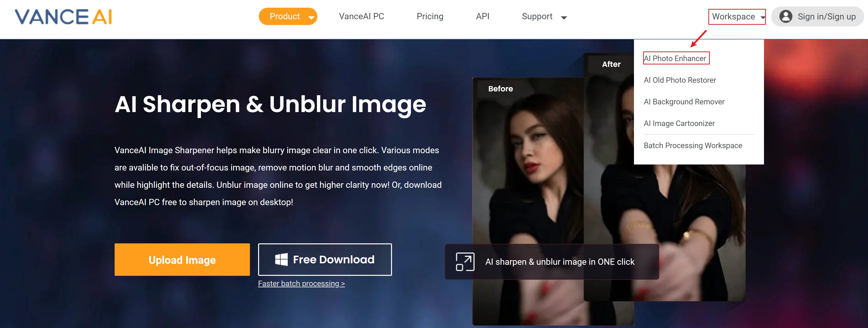
Task: Click the VanceAI logo
Action: 63,17
